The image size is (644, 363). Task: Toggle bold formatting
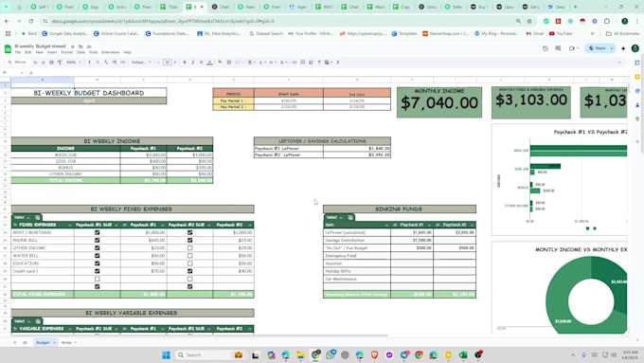tap(185, 63)
